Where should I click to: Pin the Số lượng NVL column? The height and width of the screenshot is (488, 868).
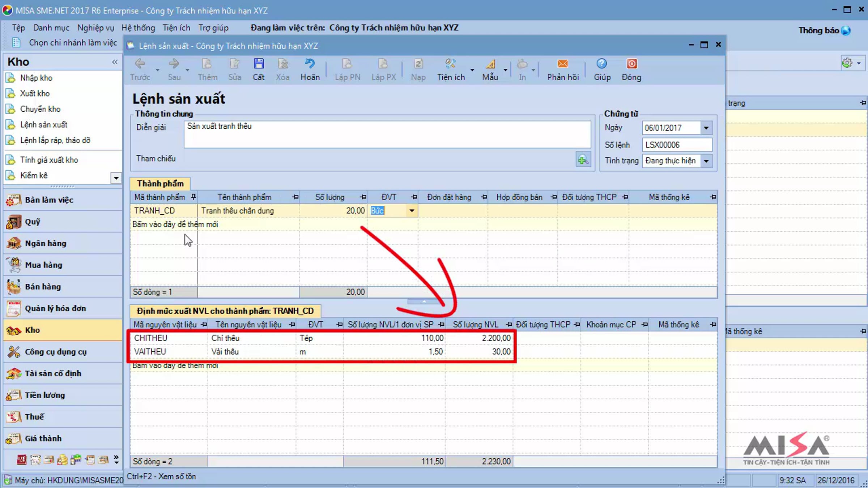tap(509, 325)
